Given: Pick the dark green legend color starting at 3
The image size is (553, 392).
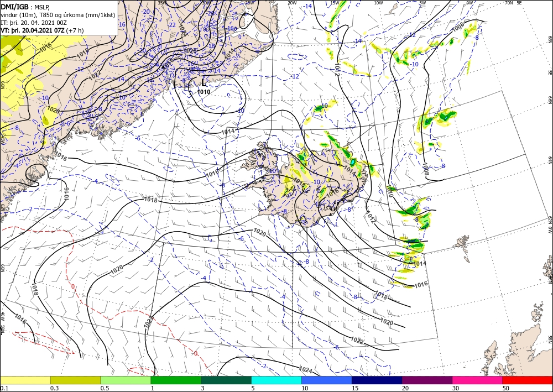Looking at the screenshot, I should pyautogui.click(x=226, y=380).
